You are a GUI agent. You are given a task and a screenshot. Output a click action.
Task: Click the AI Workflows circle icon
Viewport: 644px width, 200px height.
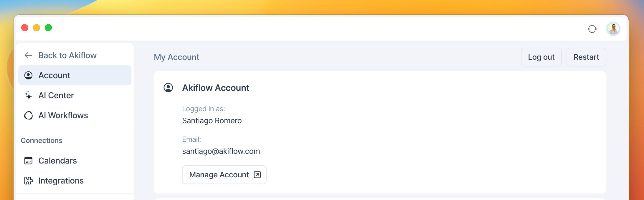click(28, 115)
